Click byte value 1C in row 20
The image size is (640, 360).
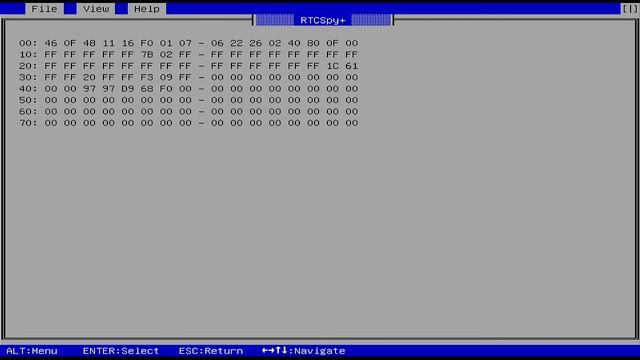click(332, 66)
